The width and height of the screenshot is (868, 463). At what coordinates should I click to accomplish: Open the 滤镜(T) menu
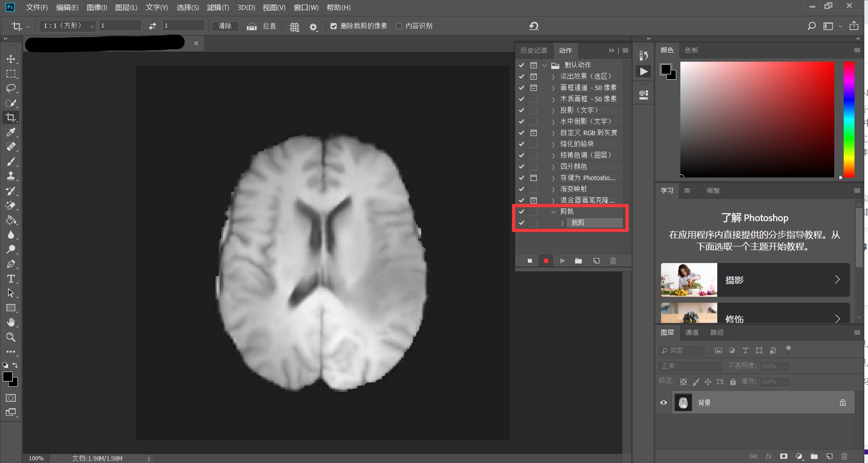(218, 8)
